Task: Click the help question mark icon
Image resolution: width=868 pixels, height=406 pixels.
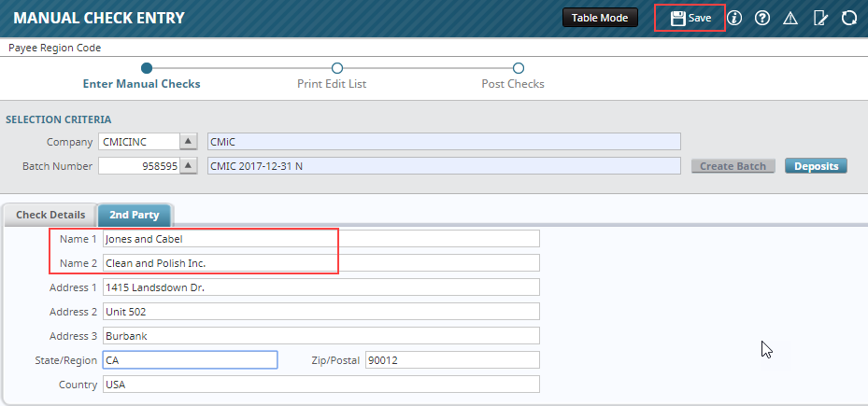Action: click(x=761, y=18)
